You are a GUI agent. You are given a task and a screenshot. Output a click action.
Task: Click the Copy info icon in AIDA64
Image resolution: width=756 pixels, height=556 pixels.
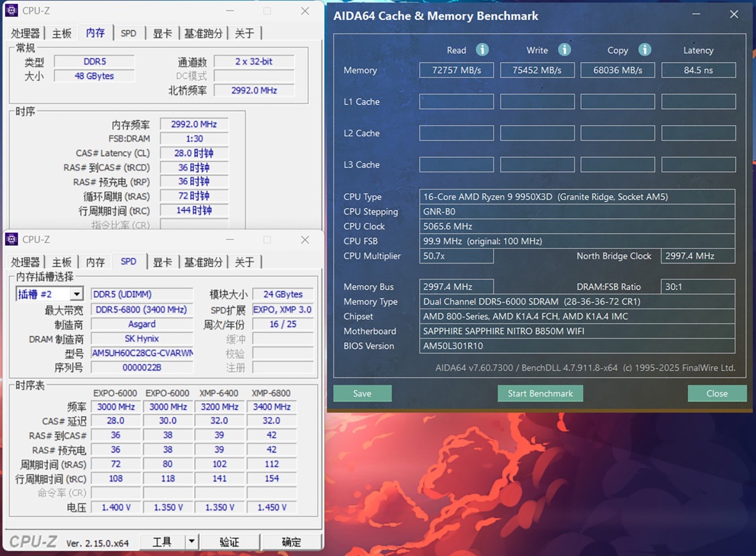point(644,50)
